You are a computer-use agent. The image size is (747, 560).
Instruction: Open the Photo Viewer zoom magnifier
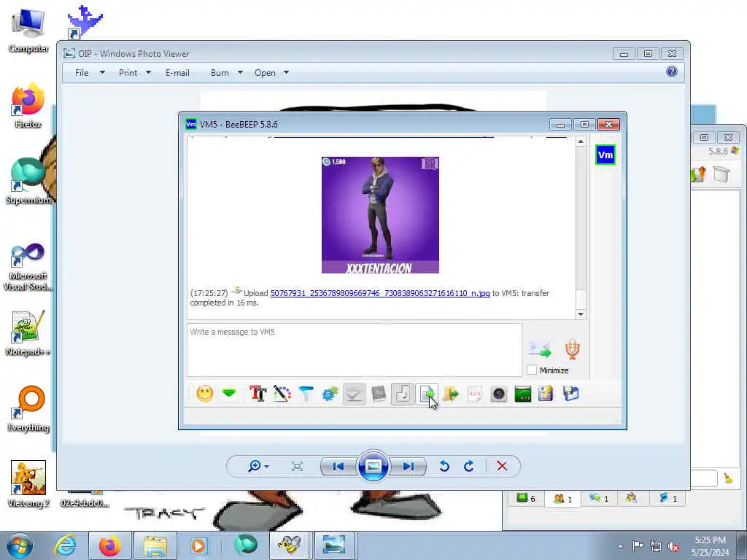[258, 466]
